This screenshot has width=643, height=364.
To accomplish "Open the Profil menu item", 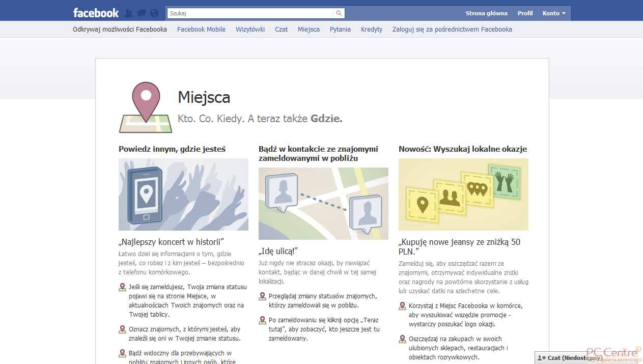I will [x=525, y=13].
